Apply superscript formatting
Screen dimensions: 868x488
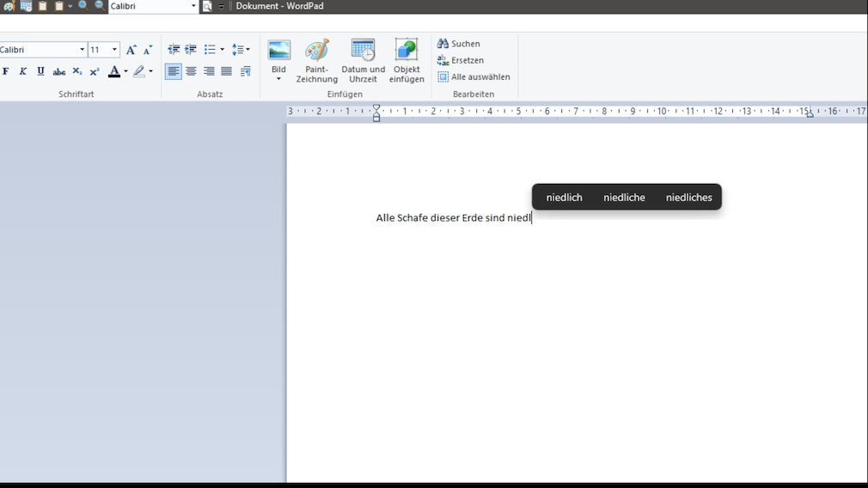click(95, 71)
